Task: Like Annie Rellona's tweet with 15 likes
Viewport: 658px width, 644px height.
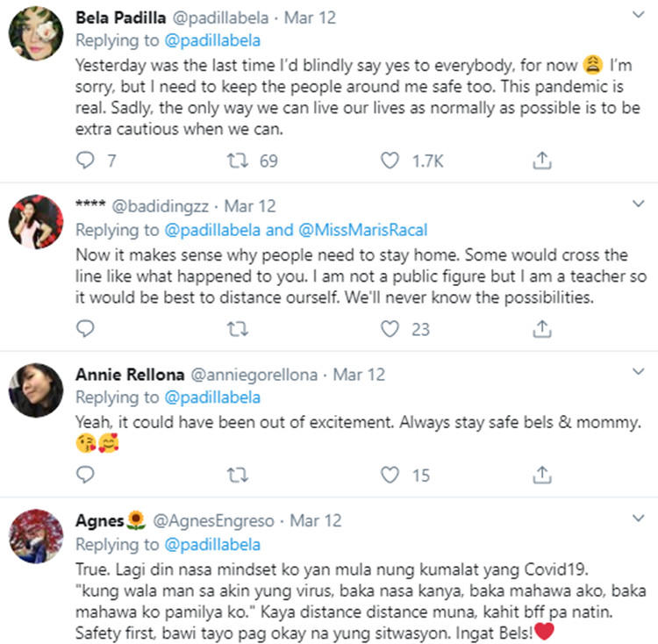Action: click(x=390, y=475)
